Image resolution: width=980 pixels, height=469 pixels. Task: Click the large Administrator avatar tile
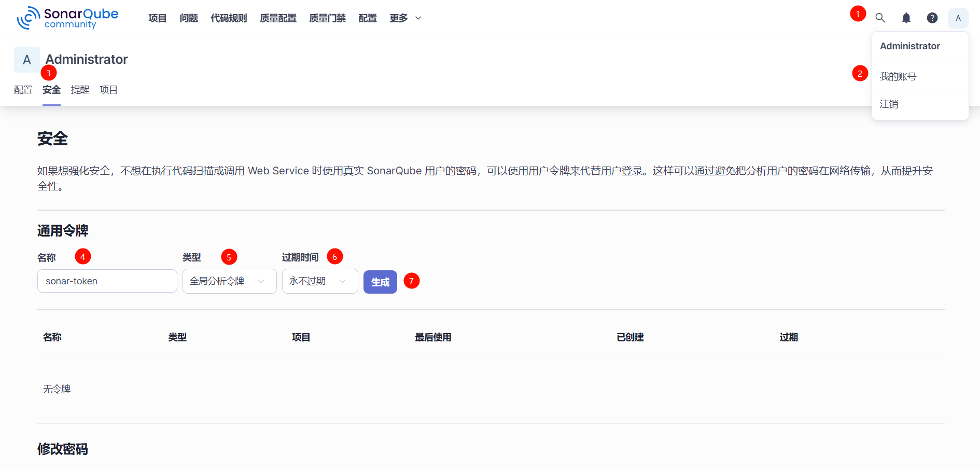[27, 60]
